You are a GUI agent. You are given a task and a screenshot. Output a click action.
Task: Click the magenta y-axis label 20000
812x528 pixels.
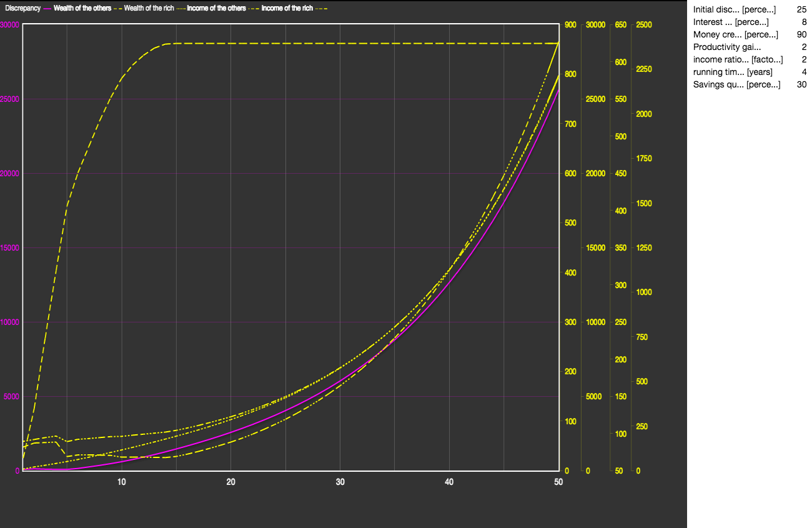click(9, 173)
